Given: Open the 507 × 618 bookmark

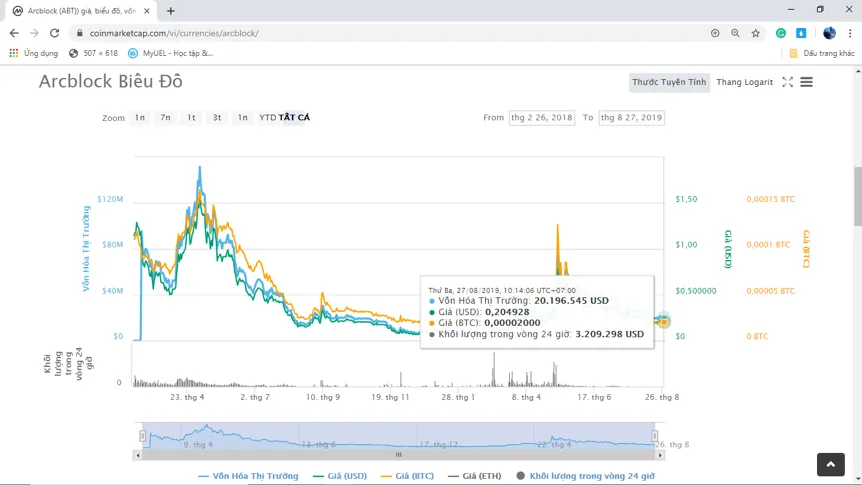Looking at the screenshot, I should tap(93, 53).
